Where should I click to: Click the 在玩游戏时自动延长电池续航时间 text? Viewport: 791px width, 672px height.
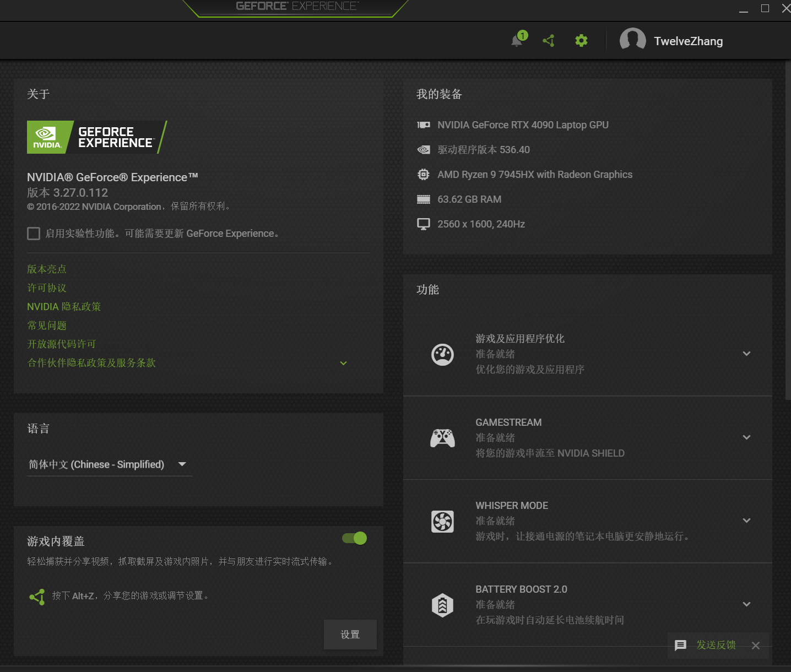(550, 620)
